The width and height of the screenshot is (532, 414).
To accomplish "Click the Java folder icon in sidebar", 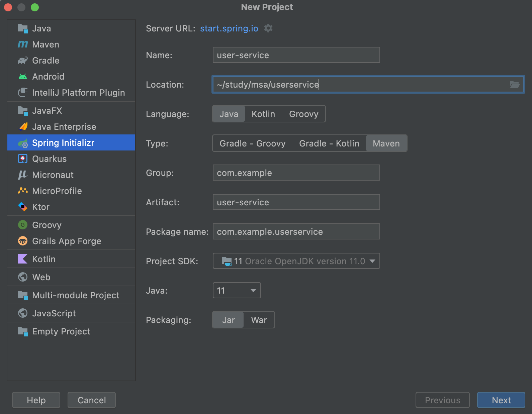I will (x=23, y=28).
